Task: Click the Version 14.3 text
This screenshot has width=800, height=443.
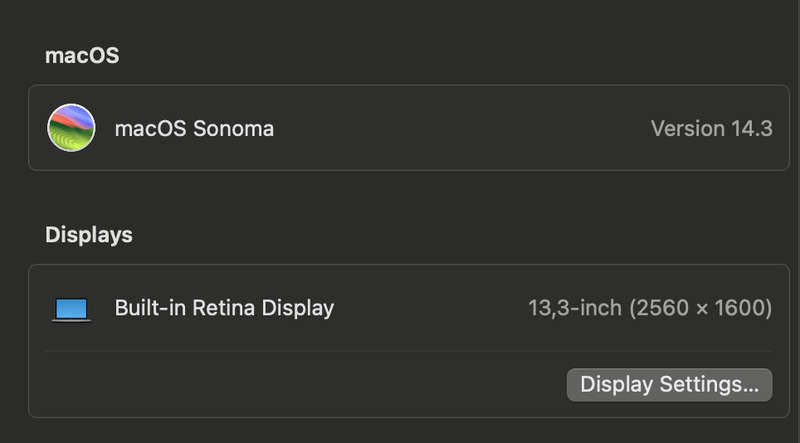Action: coord(712,129)
